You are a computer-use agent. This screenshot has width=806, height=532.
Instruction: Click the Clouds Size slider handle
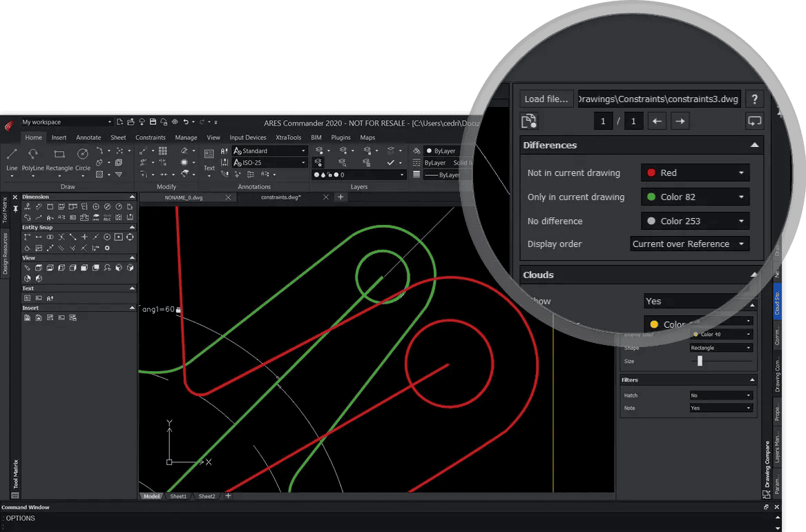[x=700, y=361]
